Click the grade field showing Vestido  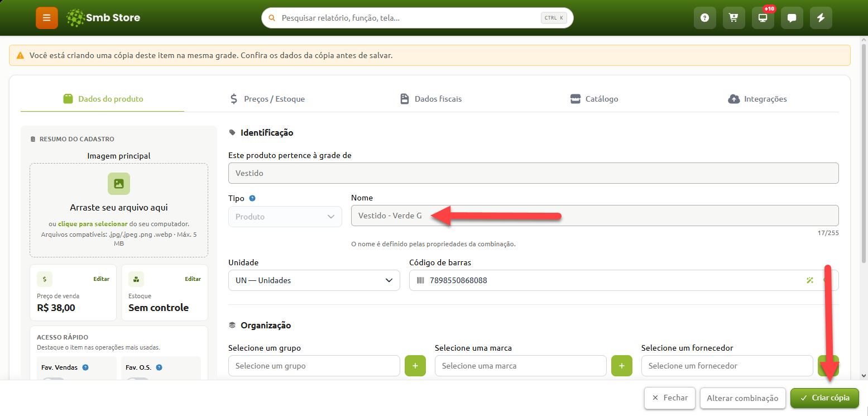(x=533, y=173)
